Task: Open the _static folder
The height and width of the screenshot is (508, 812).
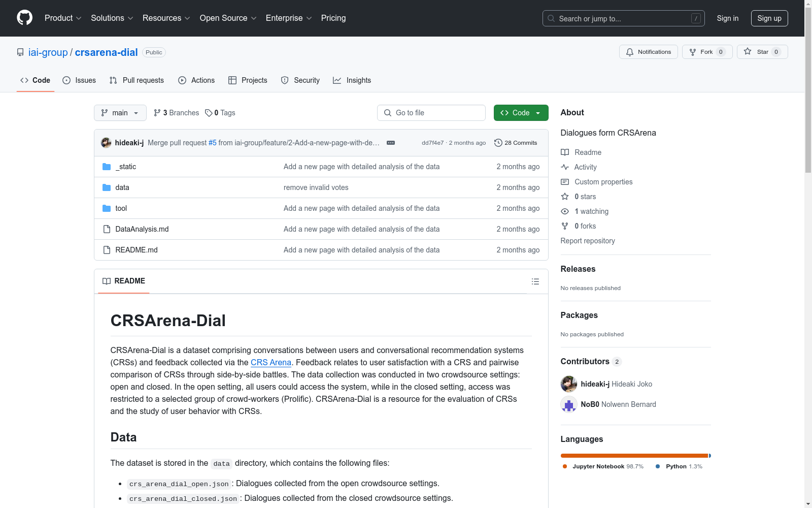Action: (x=126, y=167)
